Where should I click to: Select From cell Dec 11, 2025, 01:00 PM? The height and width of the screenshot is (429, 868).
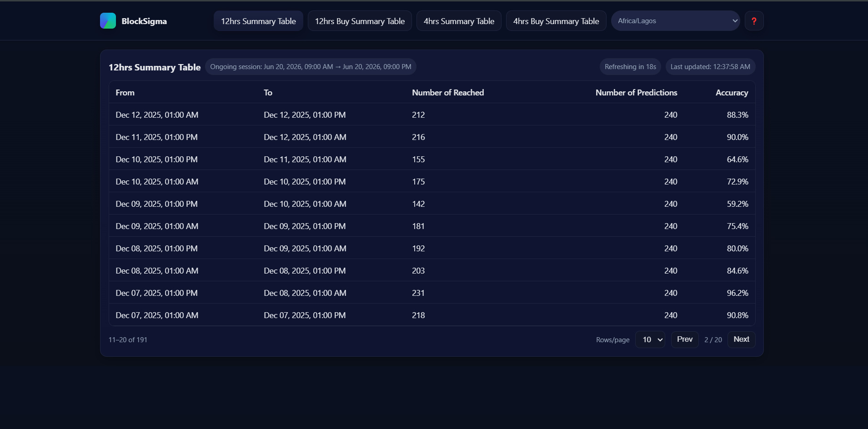click(156, 137)
